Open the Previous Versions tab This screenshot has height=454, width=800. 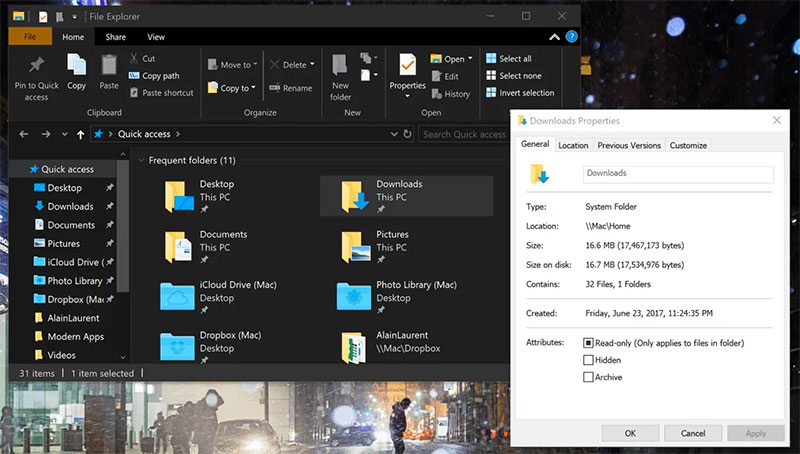pos(629,145)
